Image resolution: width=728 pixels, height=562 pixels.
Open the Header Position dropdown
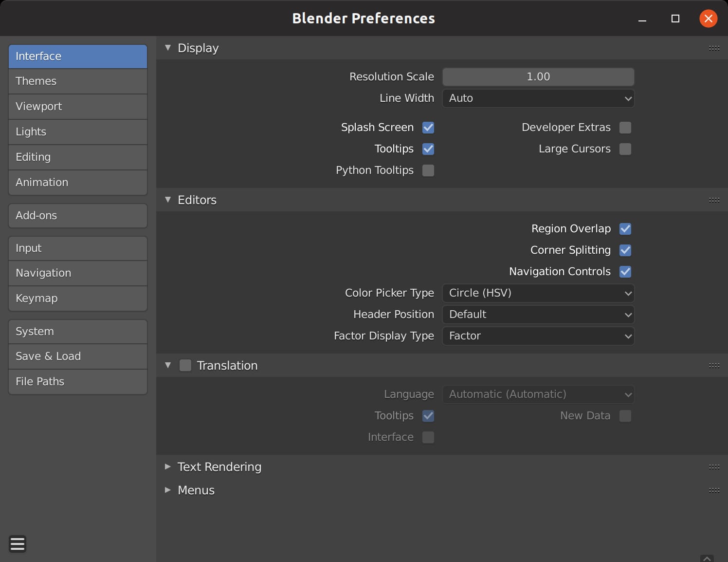[x=538, y=315]
